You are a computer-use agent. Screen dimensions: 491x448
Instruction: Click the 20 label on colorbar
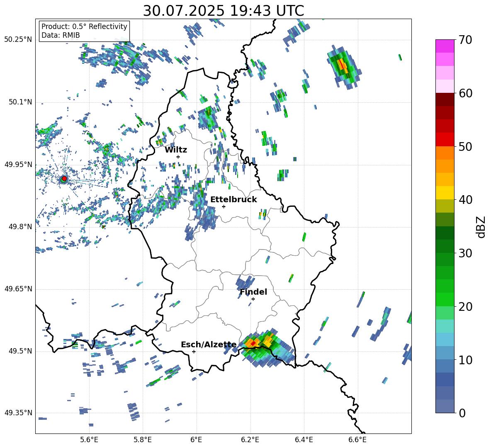tap(465, 307)
